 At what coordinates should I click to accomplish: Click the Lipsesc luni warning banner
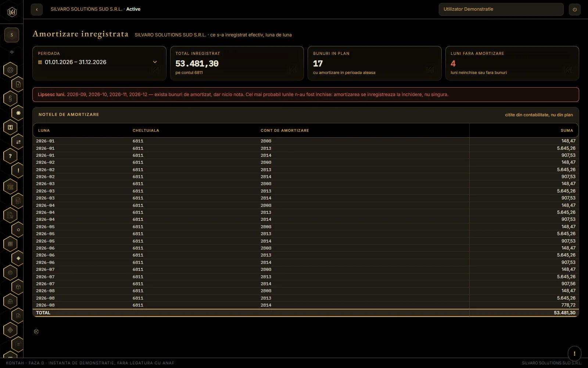tap(305, 95)
